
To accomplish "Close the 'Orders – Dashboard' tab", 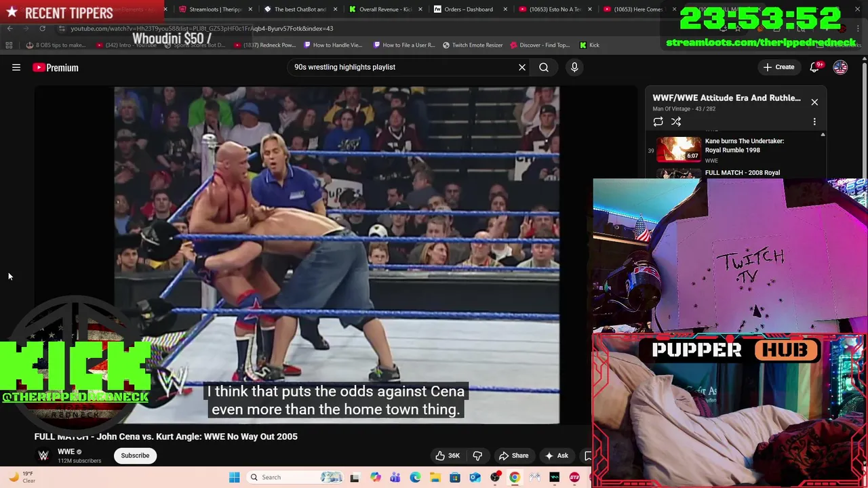I will click(x=505, y=9).
